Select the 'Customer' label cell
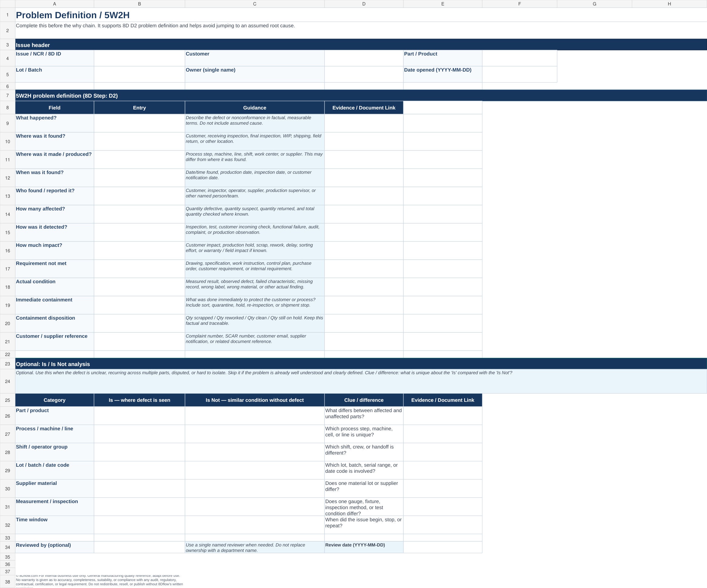Screen dimensions: 707x588 254,58
